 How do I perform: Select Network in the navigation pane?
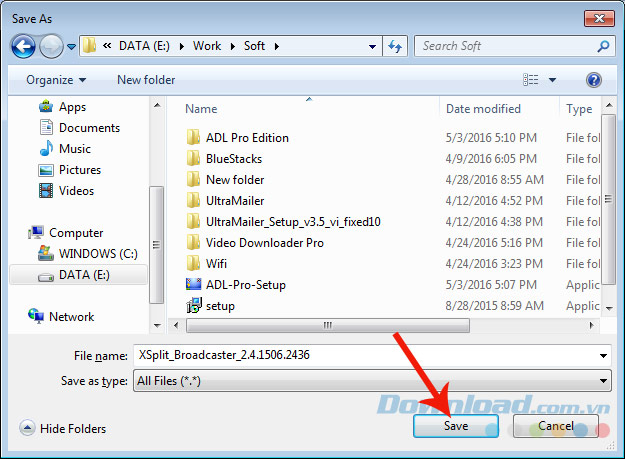tap(71, 317)
